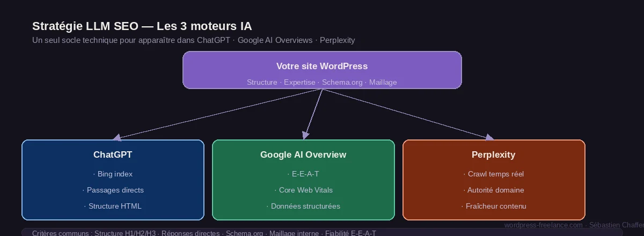Select the "Perplexity" card heading
The width and height of the screenshot is (644, 236).
[494, 154]
